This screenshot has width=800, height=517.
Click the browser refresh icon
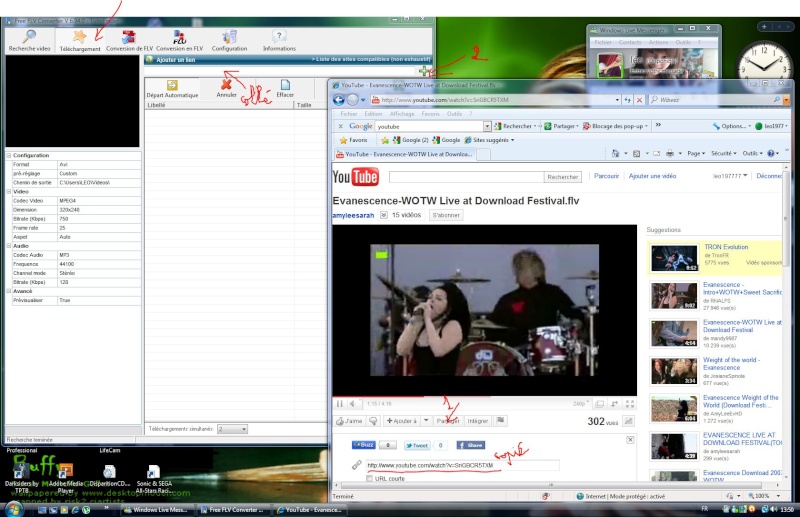[628, 100]
